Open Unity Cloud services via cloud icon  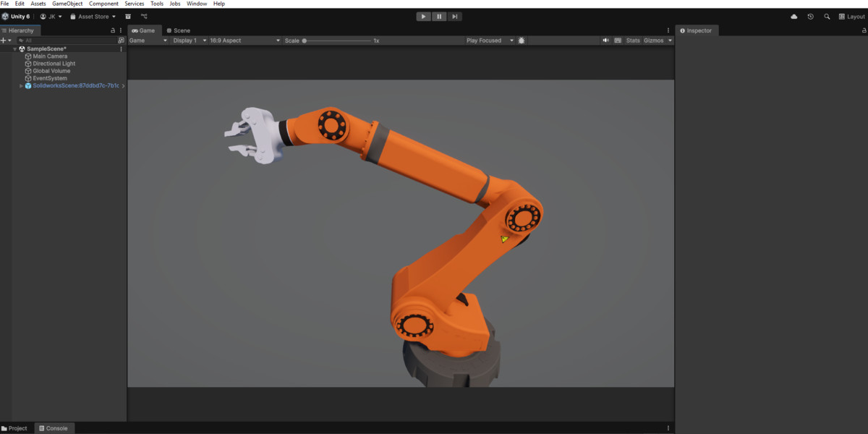pos(793,16)
